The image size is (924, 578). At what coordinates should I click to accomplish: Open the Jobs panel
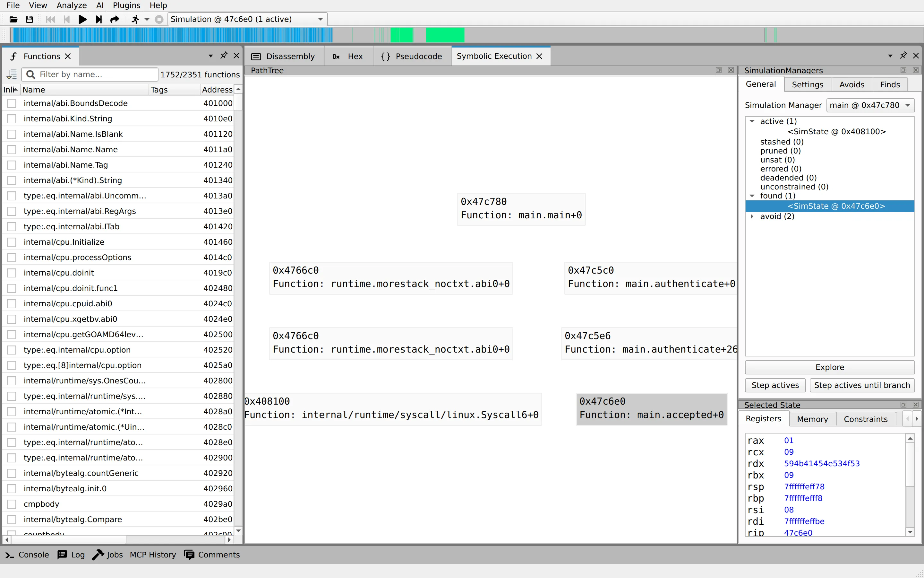107,555
